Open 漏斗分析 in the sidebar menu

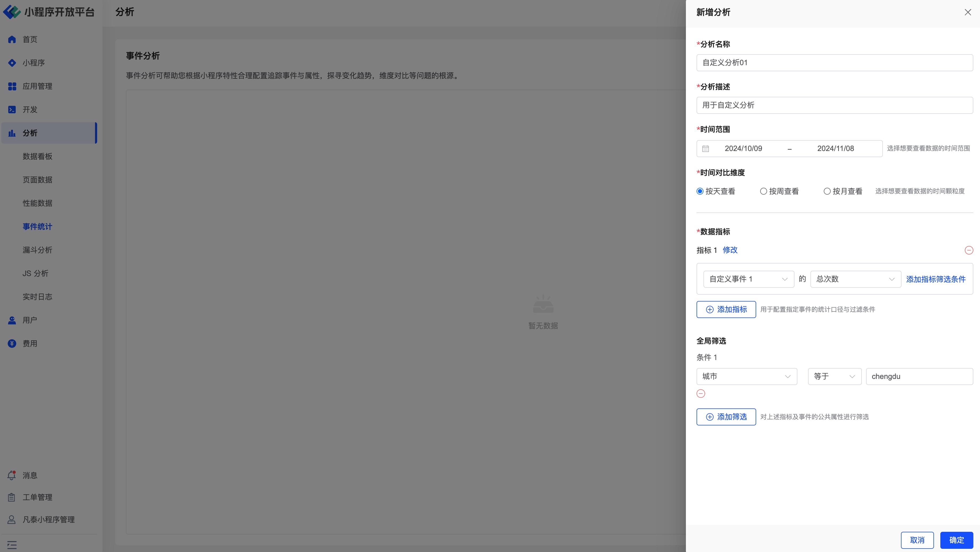pos(37,250)
